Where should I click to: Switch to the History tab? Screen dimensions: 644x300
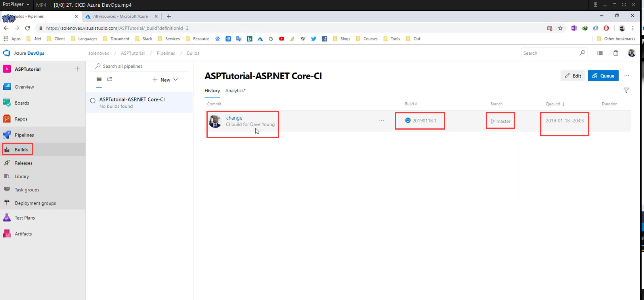[x=212, y=91]
